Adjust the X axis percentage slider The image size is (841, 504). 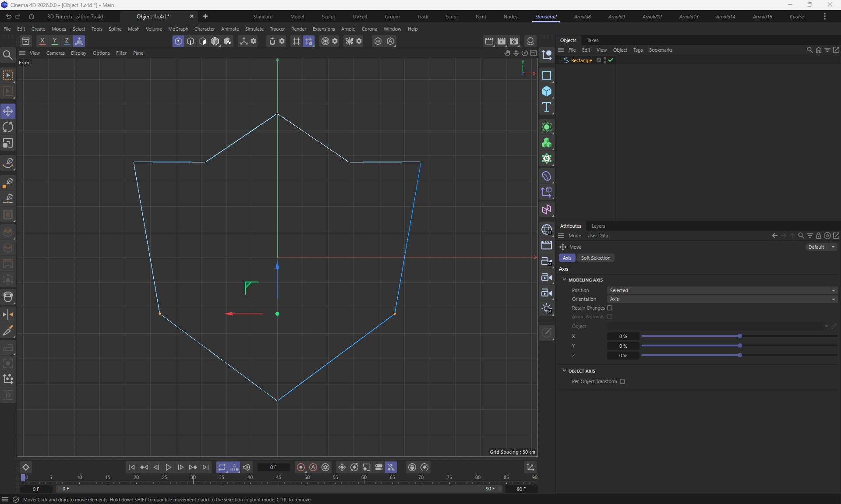[739, 336]
